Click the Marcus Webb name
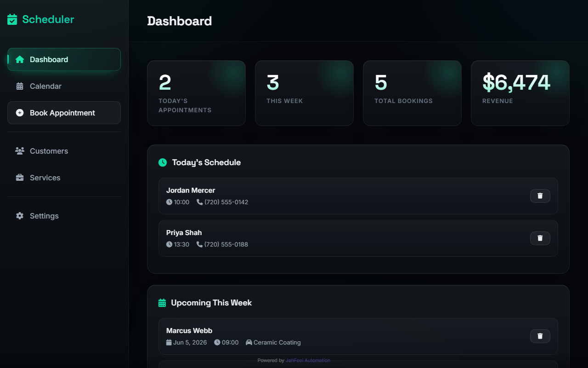 189,331
